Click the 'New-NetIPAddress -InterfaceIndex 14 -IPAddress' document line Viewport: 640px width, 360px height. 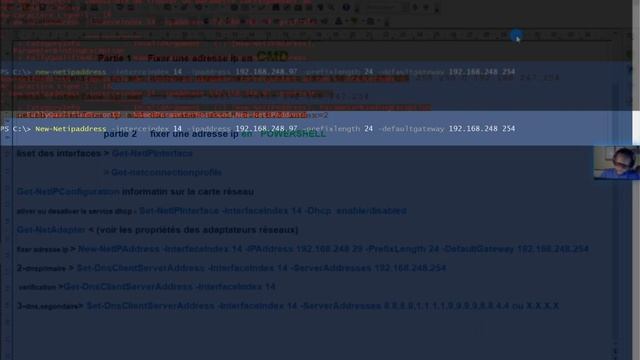[x=333, y=249]
